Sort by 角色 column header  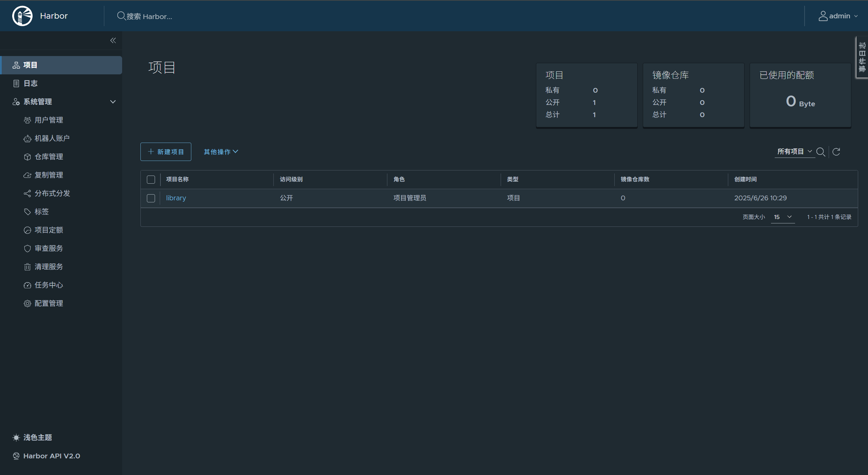click(399, 179)
